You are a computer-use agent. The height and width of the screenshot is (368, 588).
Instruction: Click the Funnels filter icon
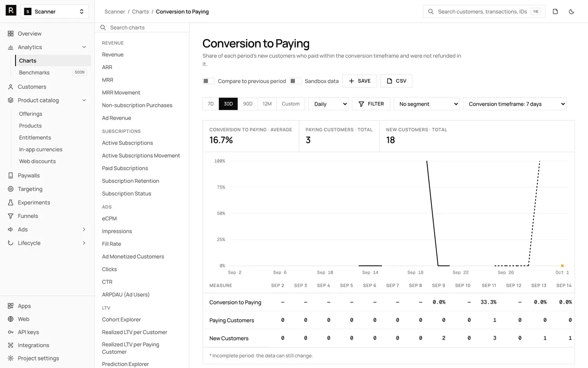pos(11,216)
